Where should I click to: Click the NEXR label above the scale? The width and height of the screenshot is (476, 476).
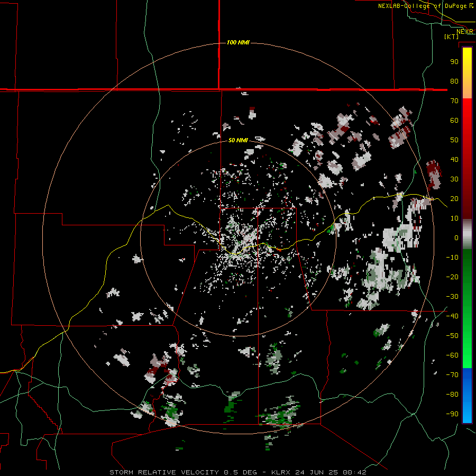(x=464, y=32)
